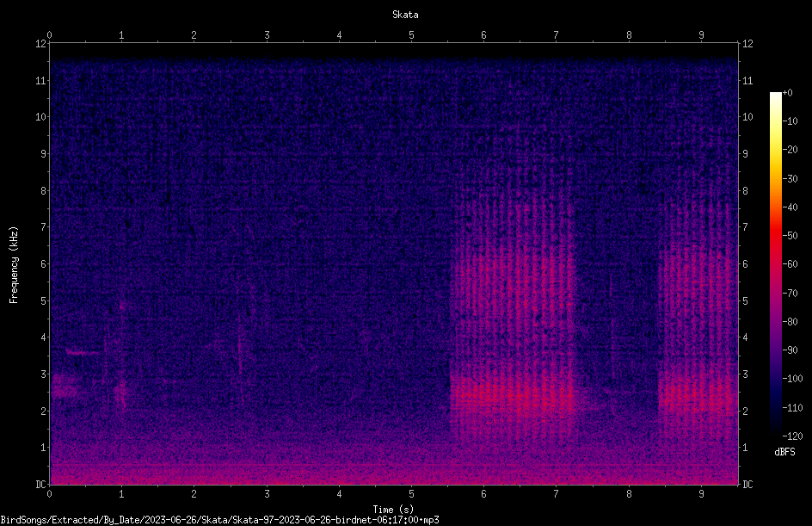Click the "-90" color scale label
The image size is (812, 526).
coord(790,350)
